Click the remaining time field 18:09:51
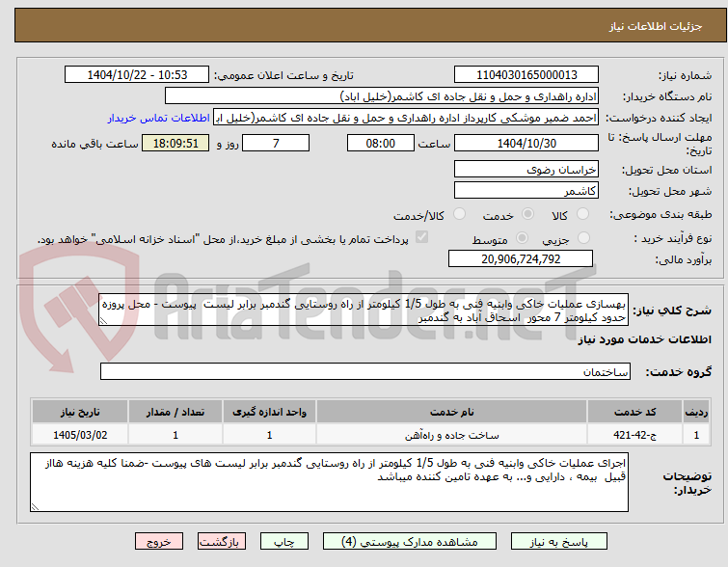 coord(175,143)
